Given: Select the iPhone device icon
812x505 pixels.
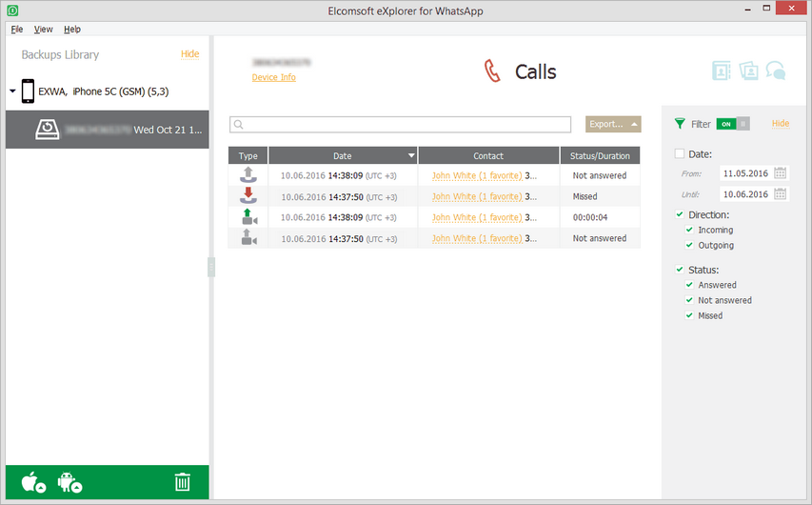Looking at the screenshot, I should pyautogui.click(x=28, y=91).
